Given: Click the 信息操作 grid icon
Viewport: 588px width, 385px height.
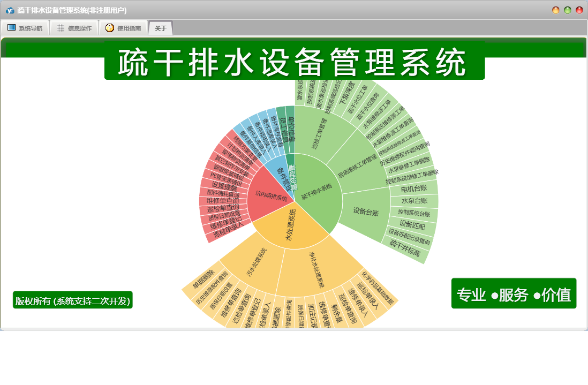Looking at the screenshot, I should click(61, 28).
